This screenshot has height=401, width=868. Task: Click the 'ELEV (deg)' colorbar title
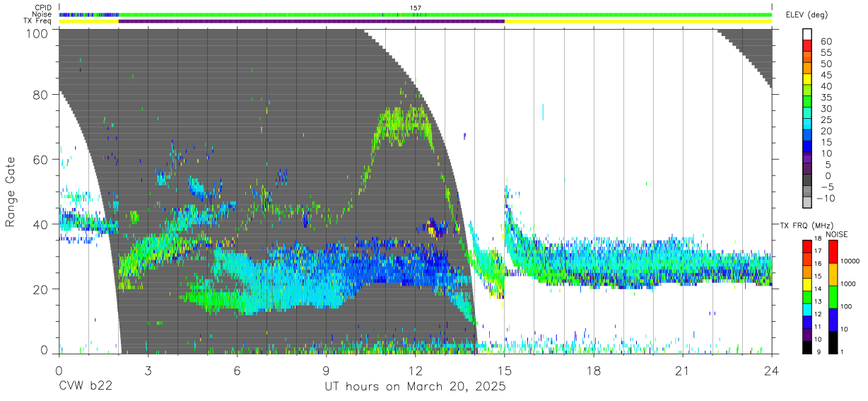[807, 15]
